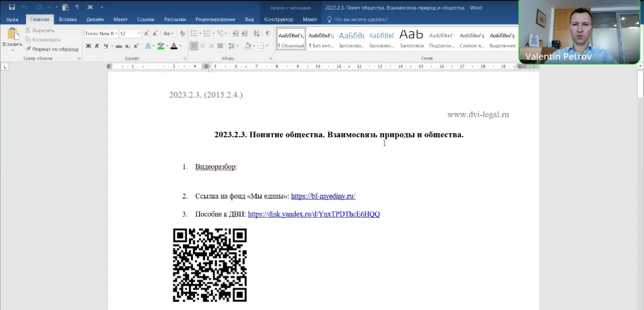The width and height of the screenshot is (644, 310).
Task: Switch to the Рецензирование tab
Action: 215,20
